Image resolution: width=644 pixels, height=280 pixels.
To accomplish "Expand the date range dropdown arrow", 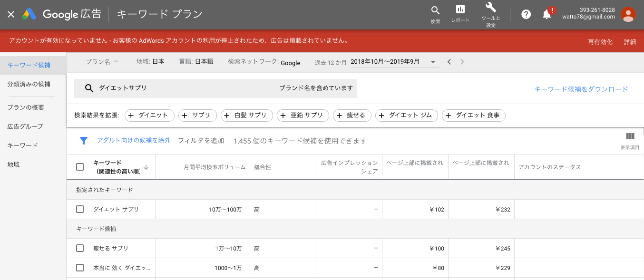I will click(x=433, y=62).
